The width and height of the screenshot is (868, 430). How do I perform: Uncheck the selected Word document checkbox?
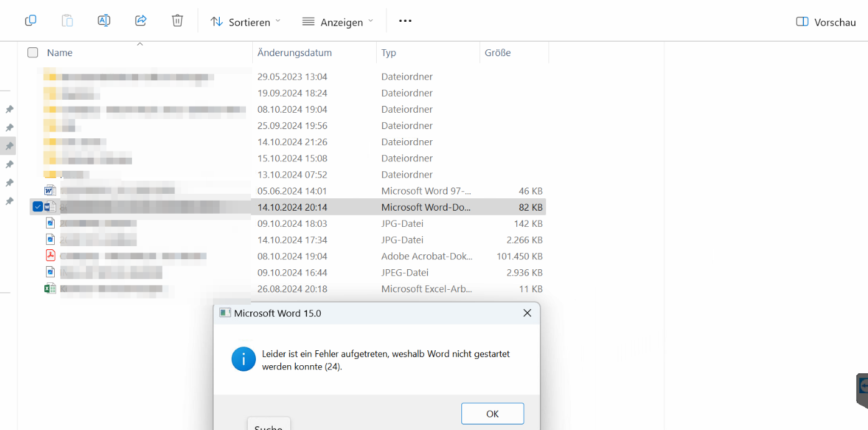coord(37,207)
